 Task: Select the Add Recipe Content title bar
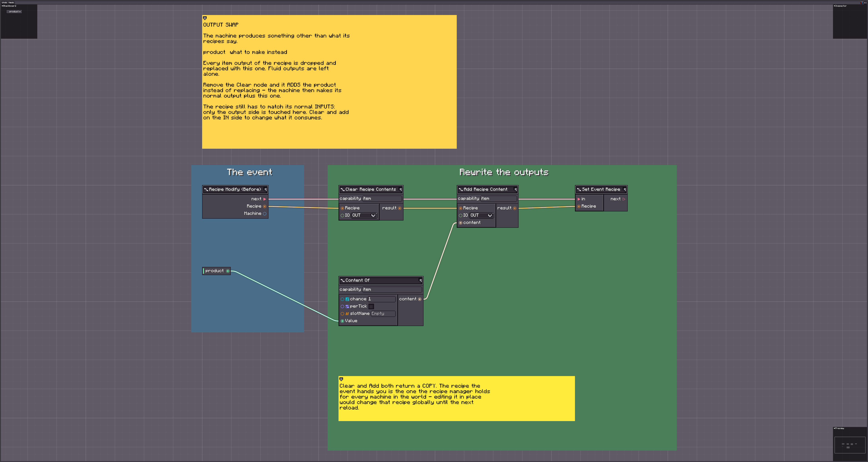(487, 189)
